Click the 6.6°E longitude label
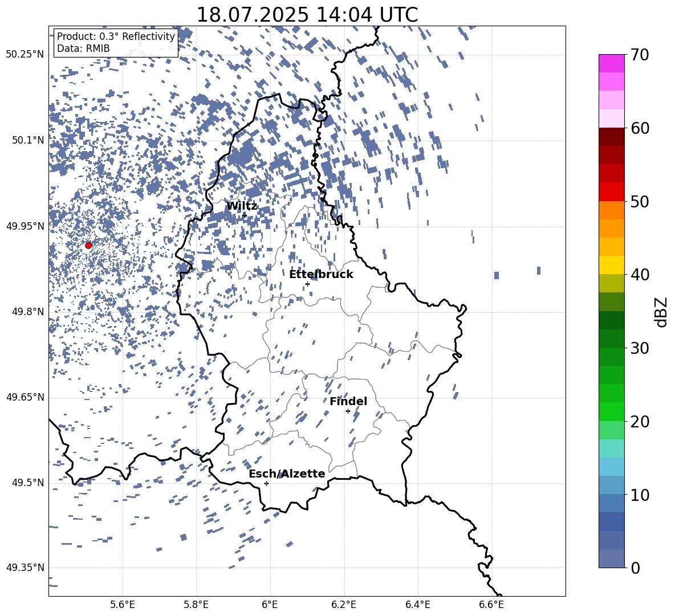675x616 pixels. [491, 605]
